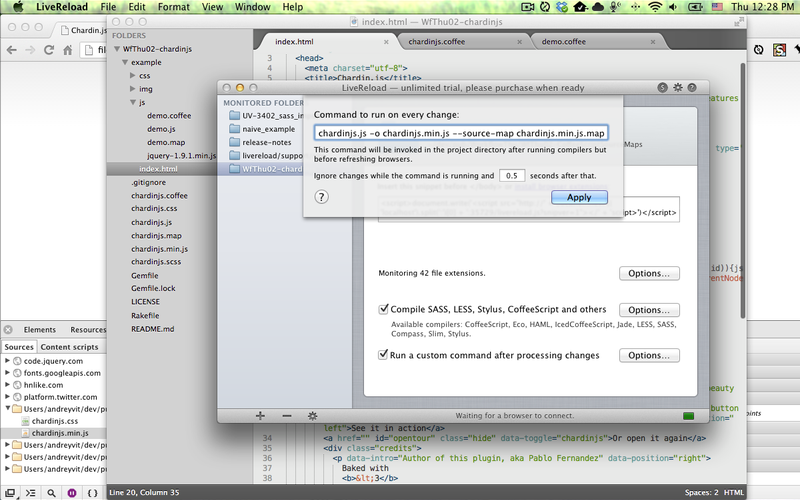The height and width of the screenshot is (500, 800).
Task: Click the gear icon in LiveReload title bar
Action: click(678, 87)
